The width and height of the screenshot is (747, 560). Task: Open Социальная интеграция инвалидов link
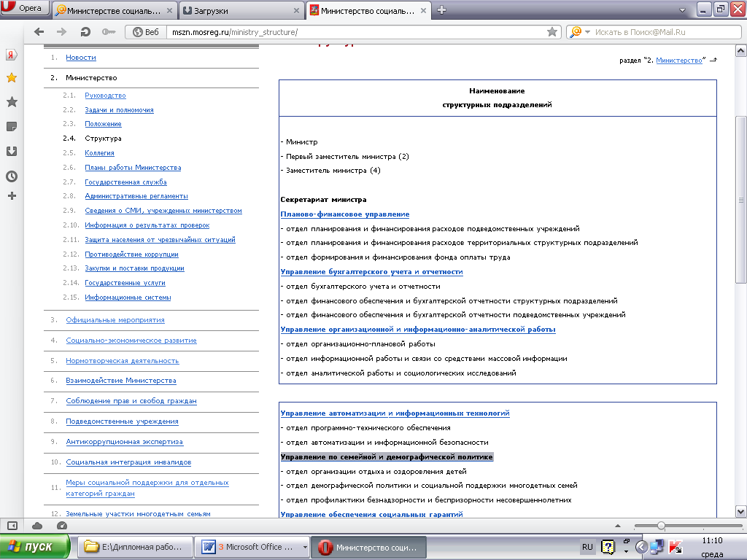pyautogui.click(x=128, y=462)
